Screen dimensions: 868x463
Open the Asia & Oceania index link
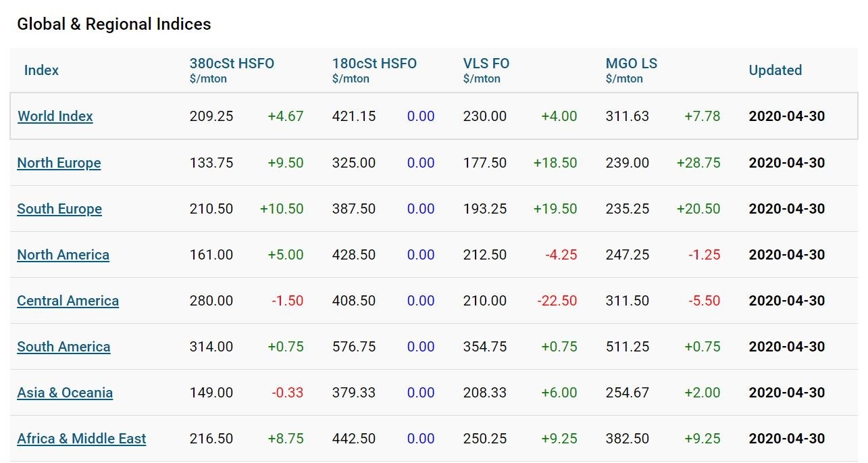pos(65,393)
